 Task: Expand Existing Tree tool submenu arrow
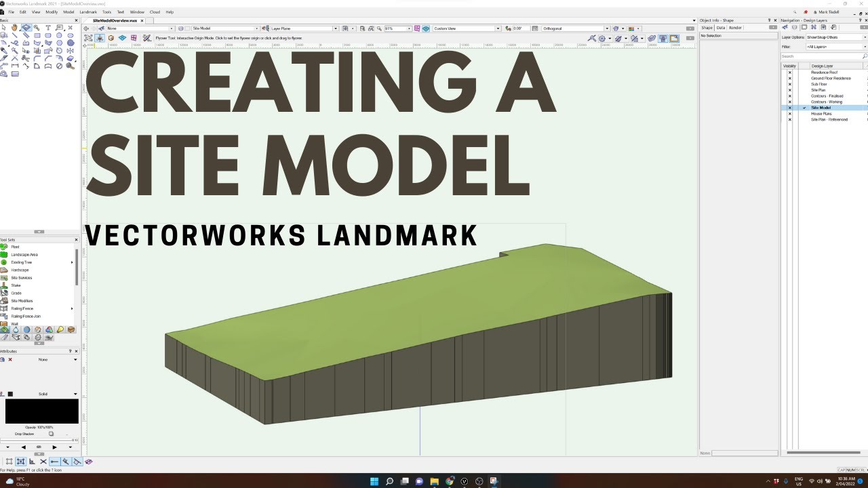point(72,262)
